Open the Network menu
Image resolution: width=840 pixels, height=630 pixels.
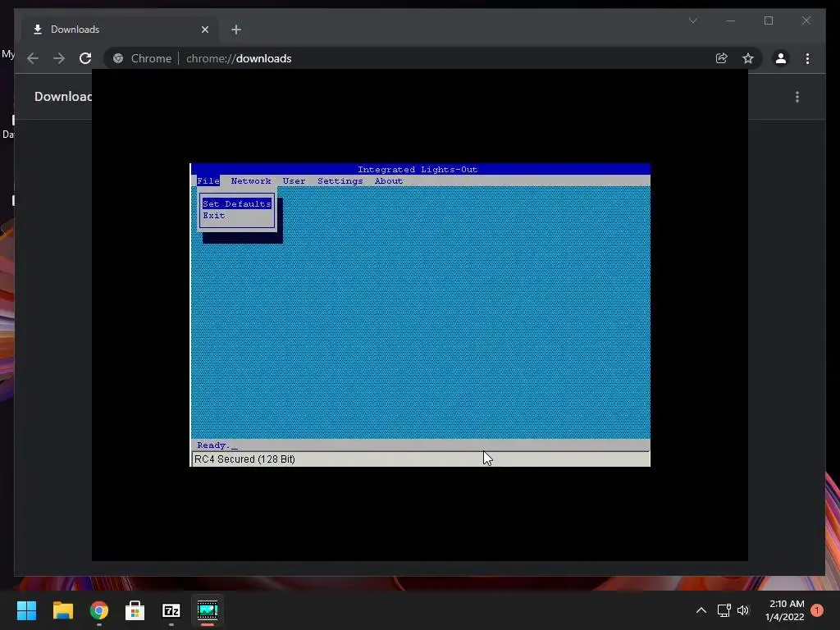point(251,181)
